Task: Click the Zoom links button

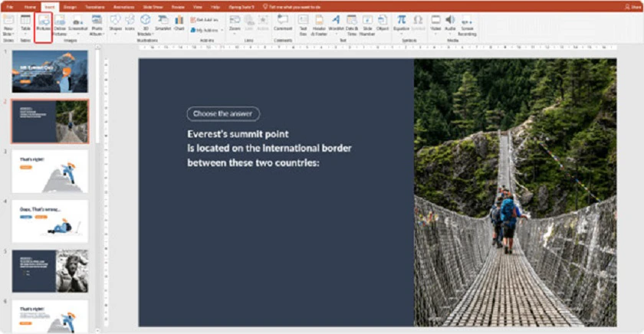Action: (235, 24)
